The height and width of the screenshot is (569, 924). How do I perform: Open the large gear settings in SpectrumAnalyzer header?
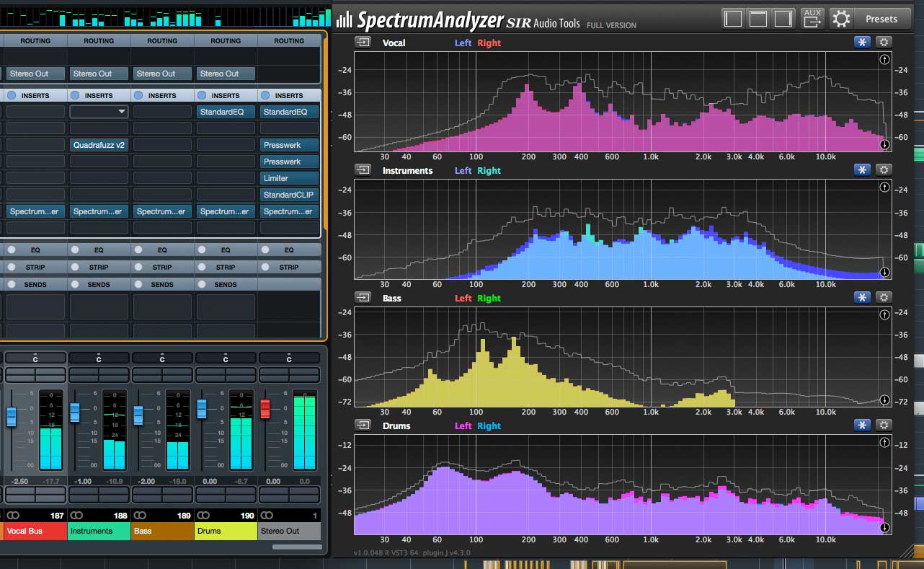841,19
